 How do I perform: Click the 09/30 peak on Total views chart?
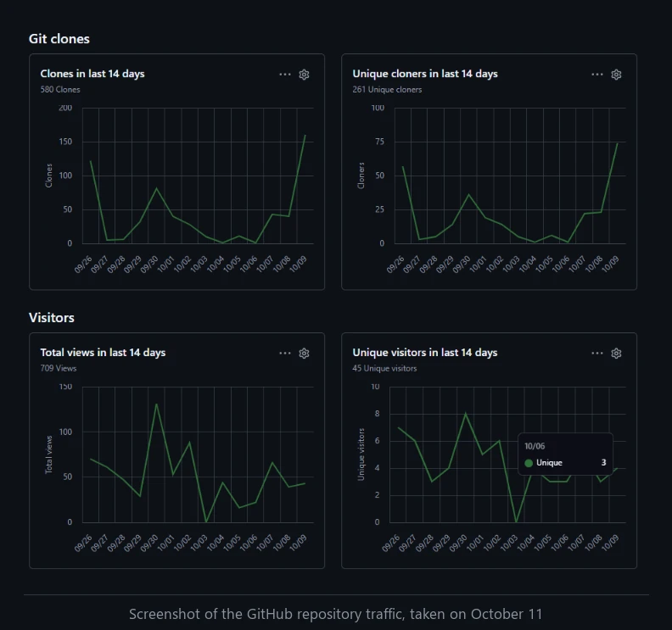[156, 404]
